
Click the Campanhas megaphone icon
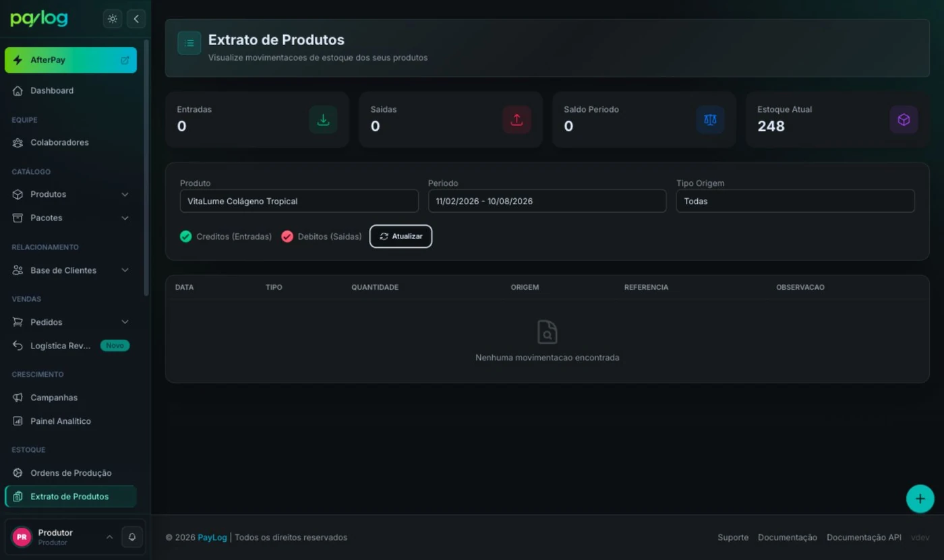[x=18, y=398]
